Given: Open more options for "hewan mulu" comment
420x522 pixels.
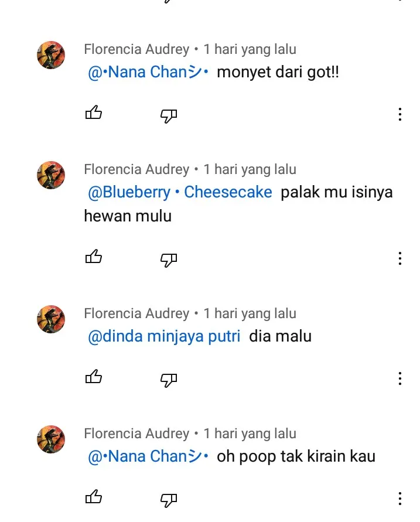Looking at the screenshot, I should pos(399,258).
